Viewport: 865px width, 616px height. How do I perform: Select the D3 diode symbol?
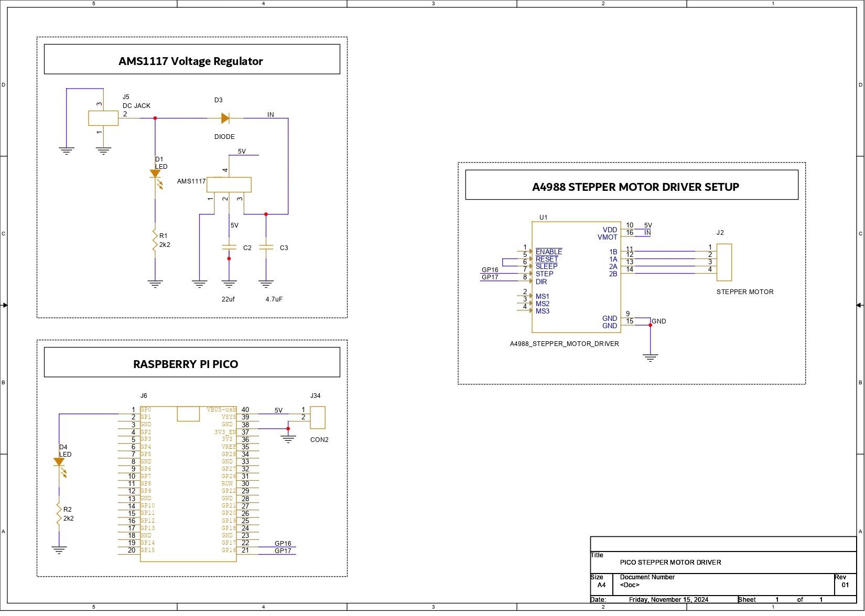pos(225,118)
